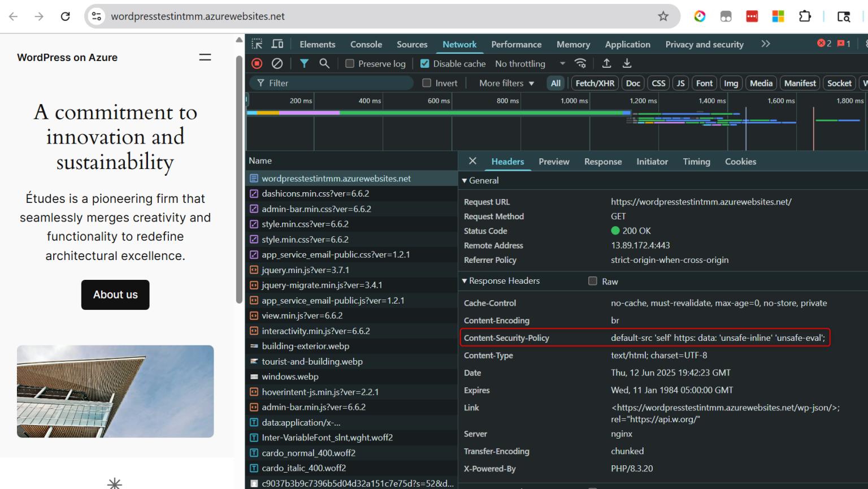Toggle the filter bar visibility

point(304,63)
